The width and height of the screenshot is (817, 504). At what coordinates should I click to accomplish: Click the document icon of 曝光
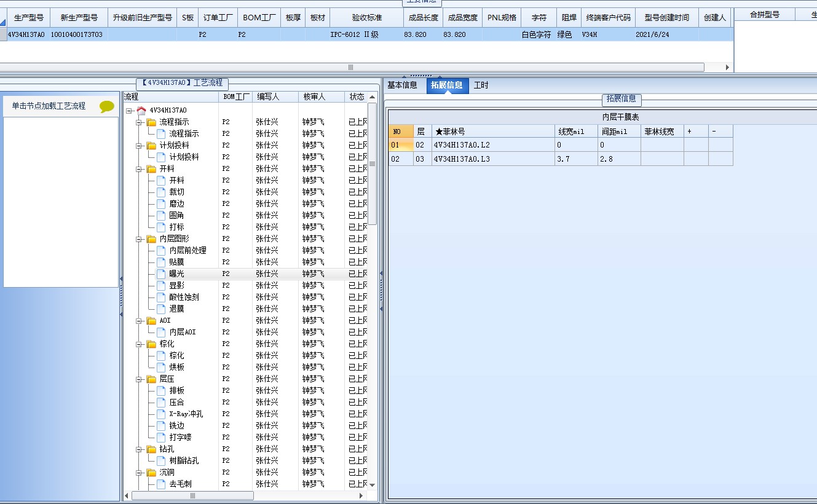pyautogui.click(x=161, y=274)
